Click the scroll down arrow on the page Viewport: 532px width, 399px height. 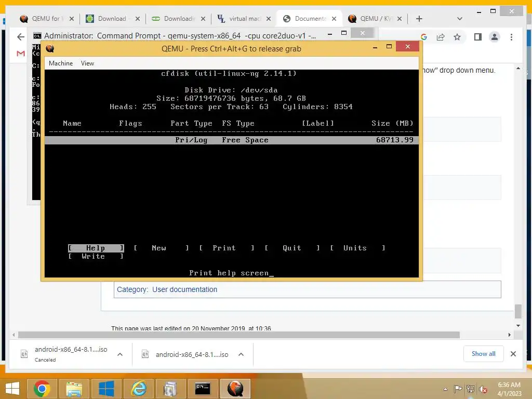click(518, 326)
